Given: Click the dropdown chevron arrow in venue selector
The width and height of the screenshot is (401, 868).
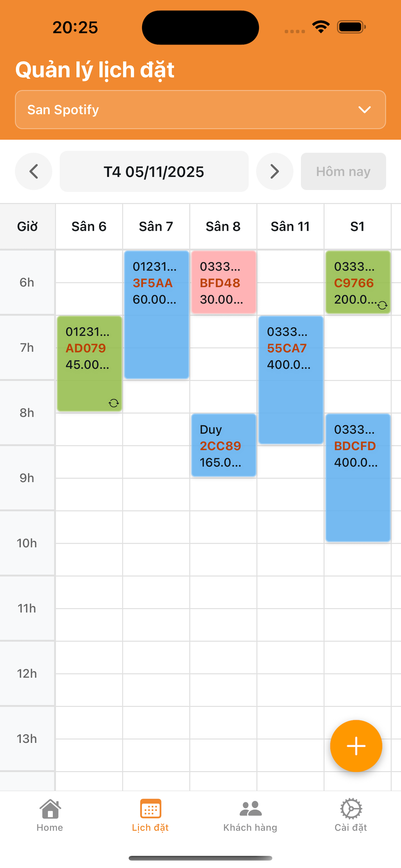Looking at the screenshot, I should [x=364, y=109].
